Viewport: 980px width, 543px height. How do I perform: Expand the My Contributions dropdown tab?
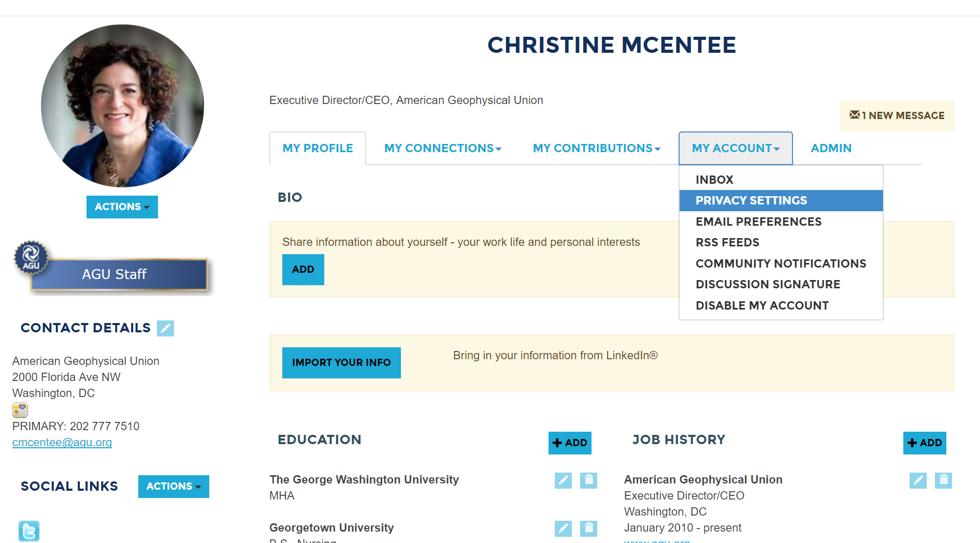[597, 149]
